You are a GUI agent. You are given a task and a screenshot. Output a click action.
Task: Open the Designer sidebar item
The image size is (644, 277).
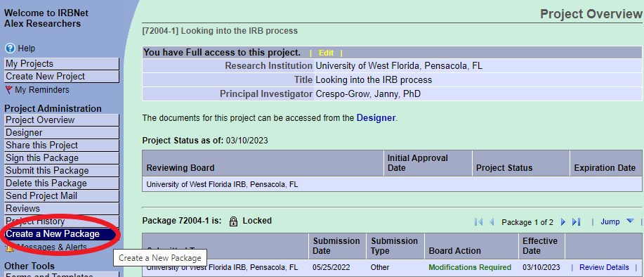62,133
